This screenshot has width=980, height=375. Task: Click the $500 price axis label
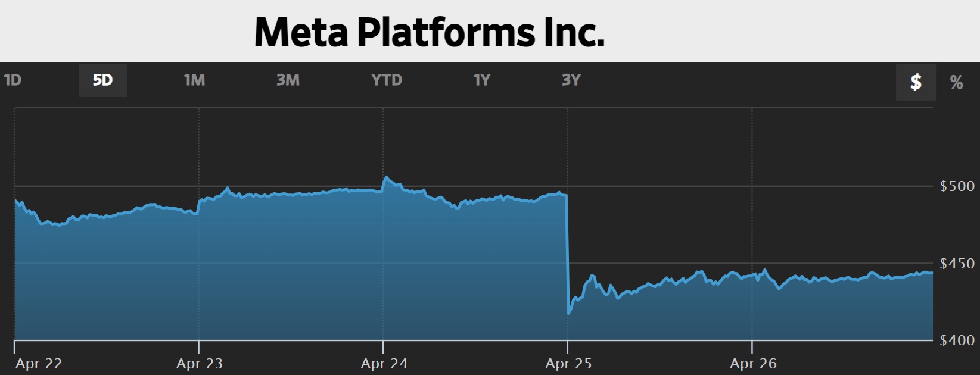point(957,186)
